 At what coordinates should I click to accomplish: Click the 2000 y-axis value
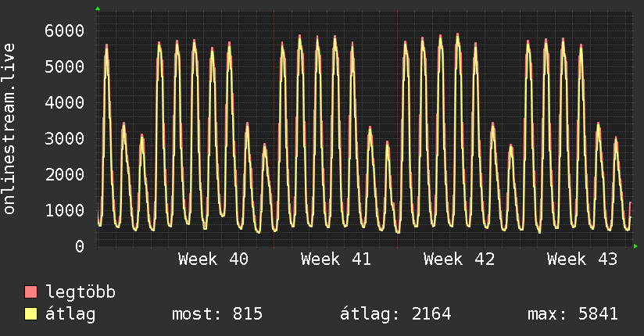click(x=65, y=174)
